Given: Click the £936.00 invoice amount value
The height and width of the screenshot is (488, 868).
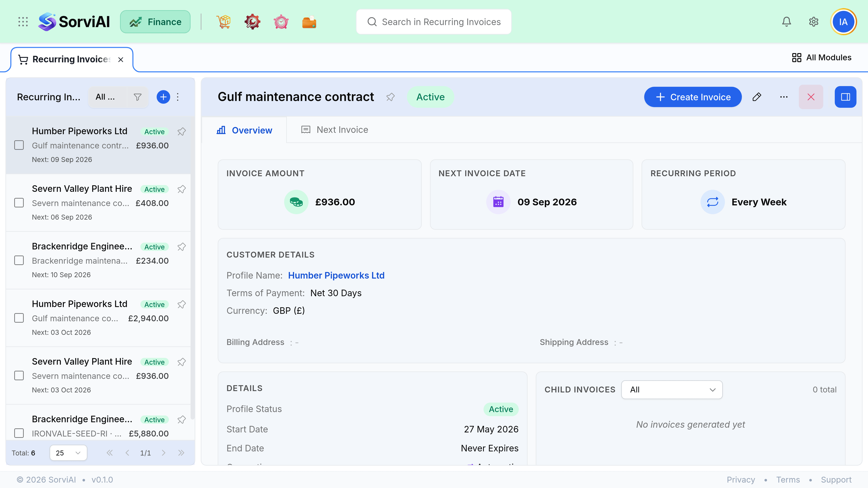Looking at the screenshot, I should pos(335,202).
